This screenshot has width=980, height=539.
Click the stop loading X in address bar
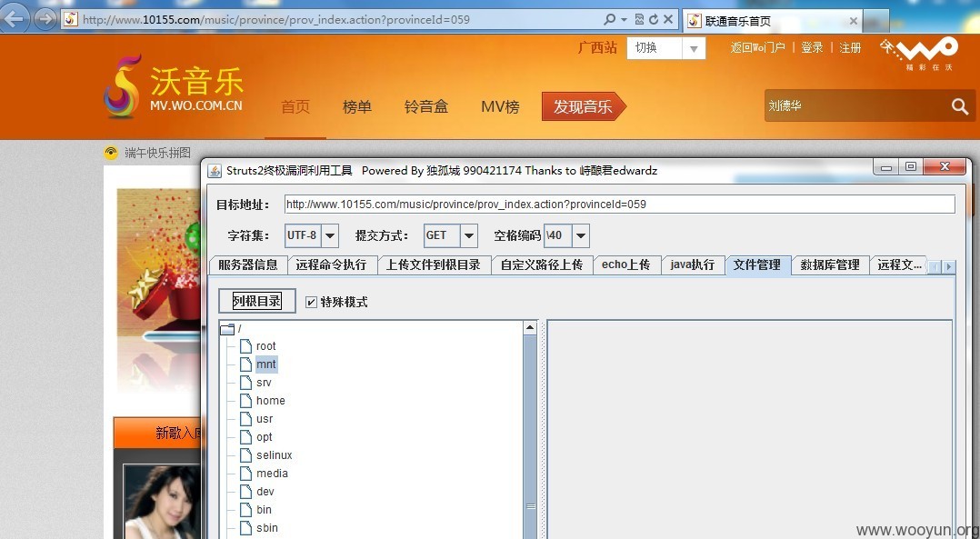[x=668, y=19]
